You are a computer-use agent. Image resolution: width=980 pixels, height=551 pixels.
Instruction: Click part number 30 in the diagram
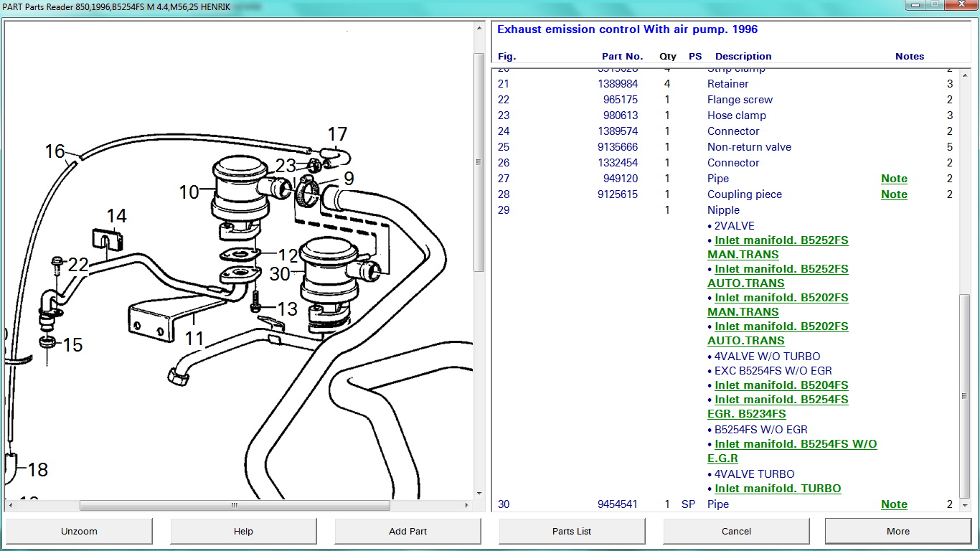click(280, 274)
